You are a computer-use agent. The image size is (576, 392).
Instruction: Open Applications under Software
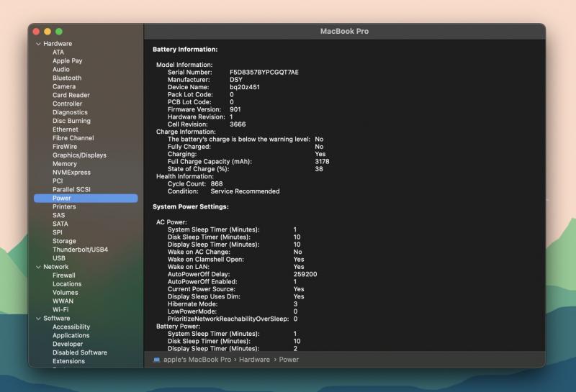71,336
